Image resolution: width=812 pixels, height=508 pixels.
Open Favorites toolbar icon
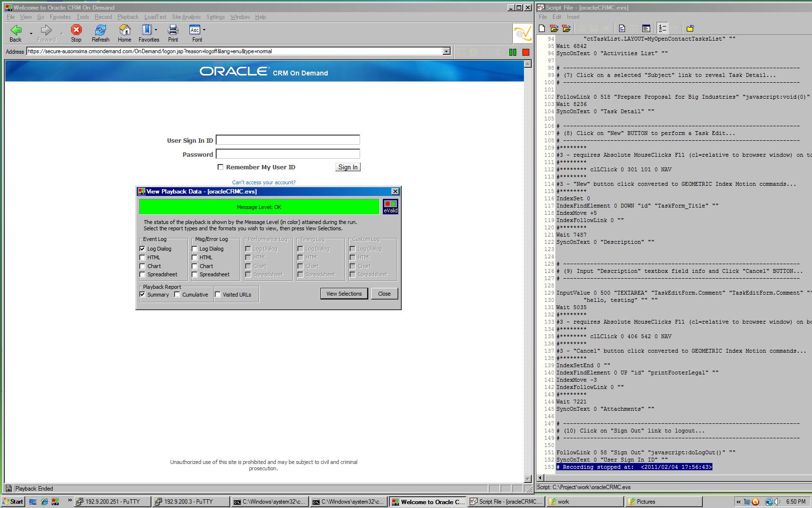coord(147,30)
